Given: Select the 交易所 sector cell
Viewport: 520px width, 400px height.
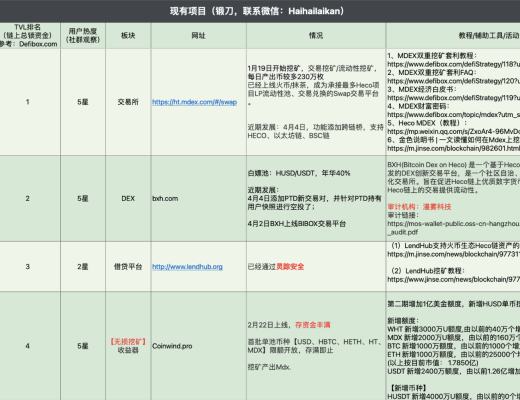Looking at the screenshot, I should pyautogui.click(x=128, y=102).
